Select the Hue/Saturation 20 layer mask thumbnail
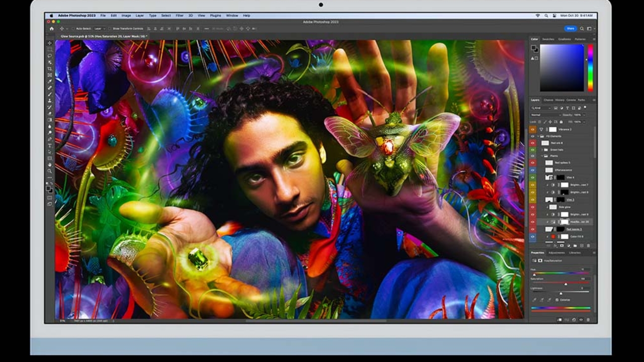The width and height of the screenshot is (644, 362). [564, 222]
